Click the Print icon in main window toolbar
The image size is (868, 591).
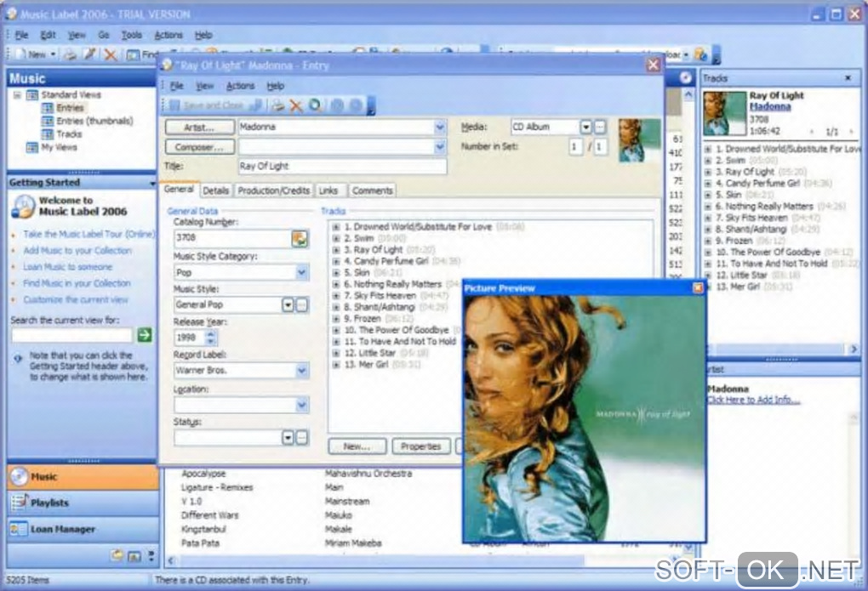pos(70,54)
